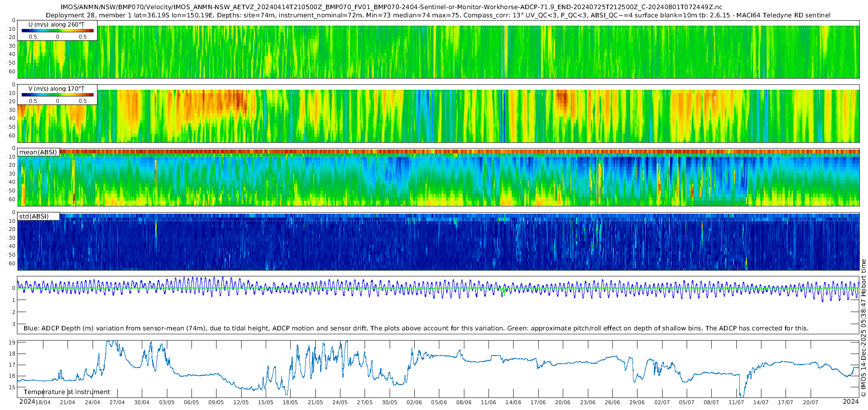
Task: Click the NetCDF file path title
Action: click(x=391, y=7)
